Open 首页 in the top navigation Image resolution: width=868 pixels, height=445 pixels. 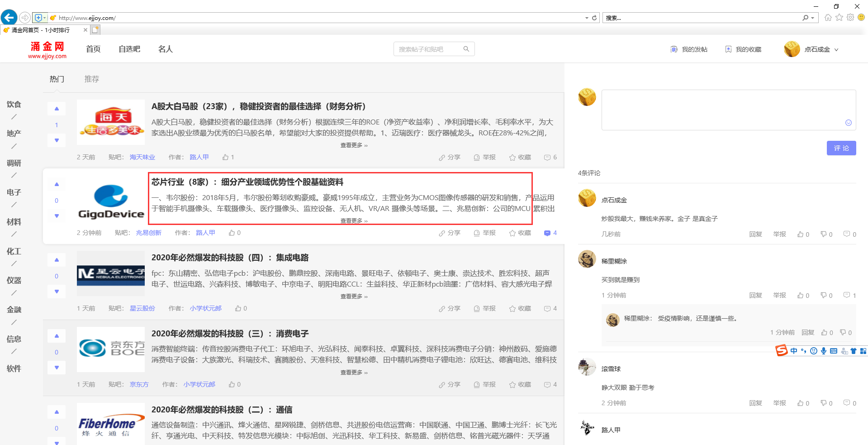click(93, 49)
